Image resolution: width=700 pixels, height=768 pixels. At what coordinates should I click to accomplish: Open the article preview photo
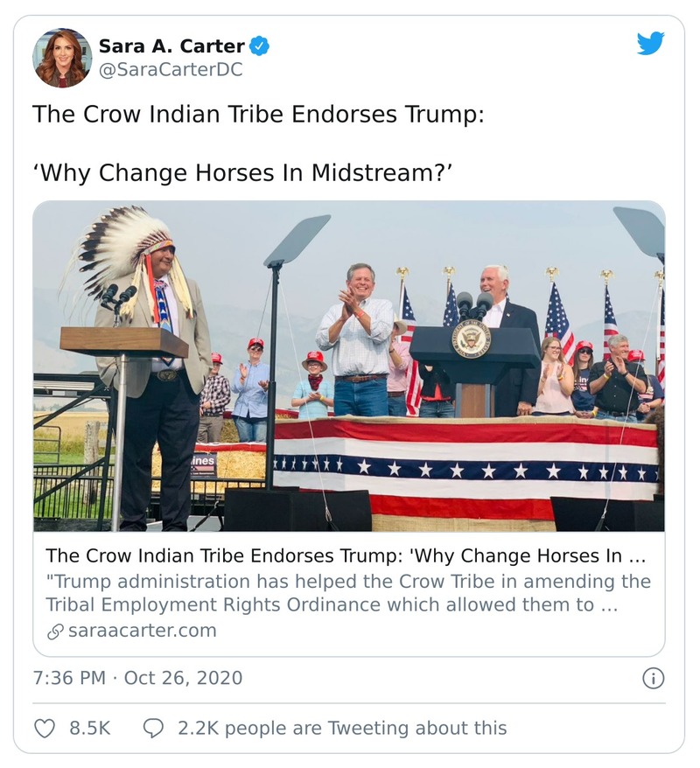tap(348, 366)
